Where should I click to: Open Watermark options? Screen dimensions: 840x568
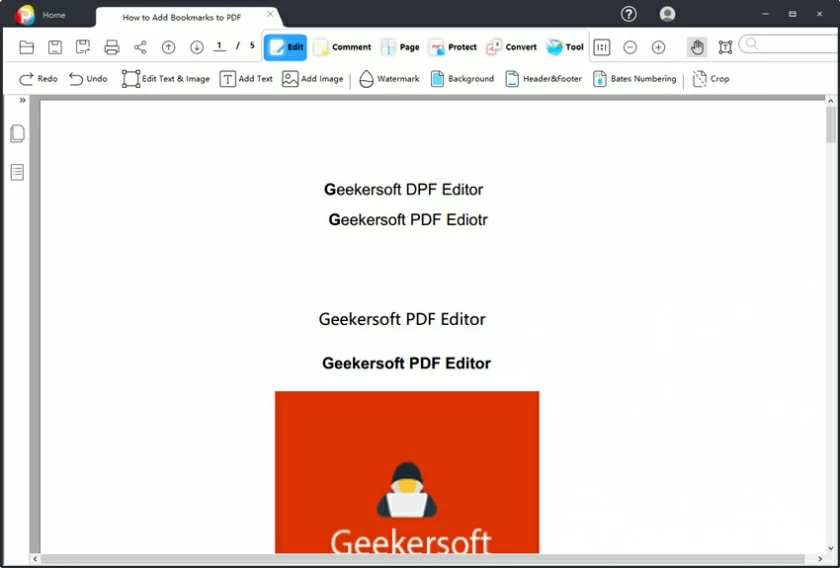pos(389,79)
